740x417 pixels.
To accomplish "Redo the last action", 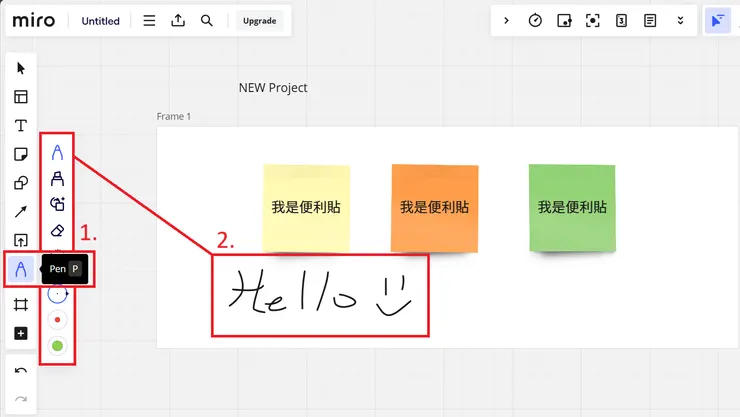I will click(x=21, y=400).
